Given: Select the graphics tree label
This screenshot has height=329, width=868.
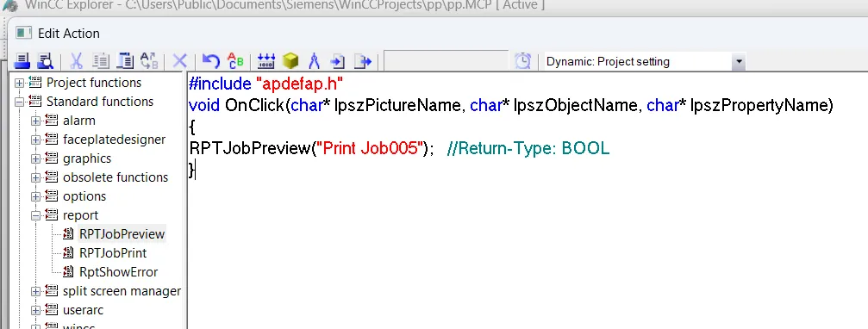Looking at the screenshot, I should pos(87,158).
